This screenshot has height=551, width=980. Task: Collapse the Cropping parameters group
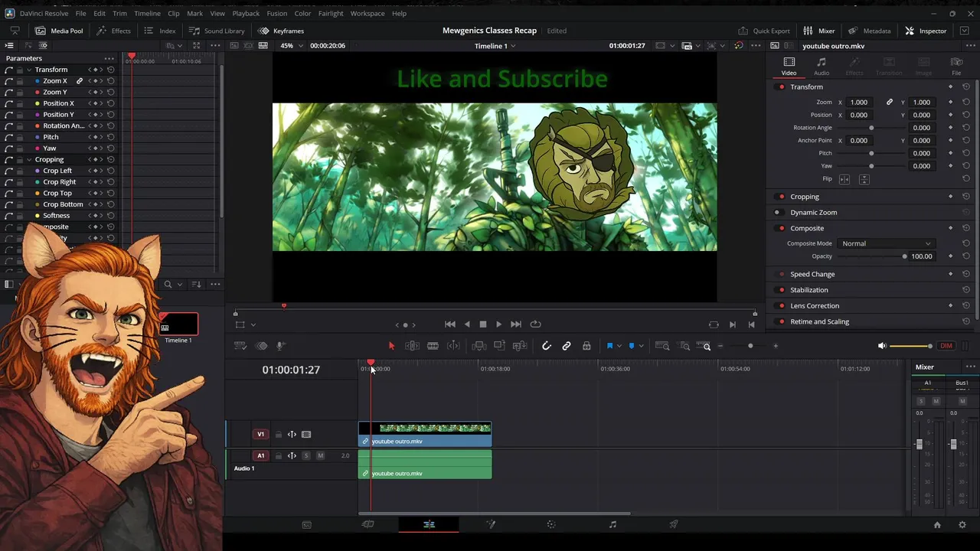click(28, 159)
